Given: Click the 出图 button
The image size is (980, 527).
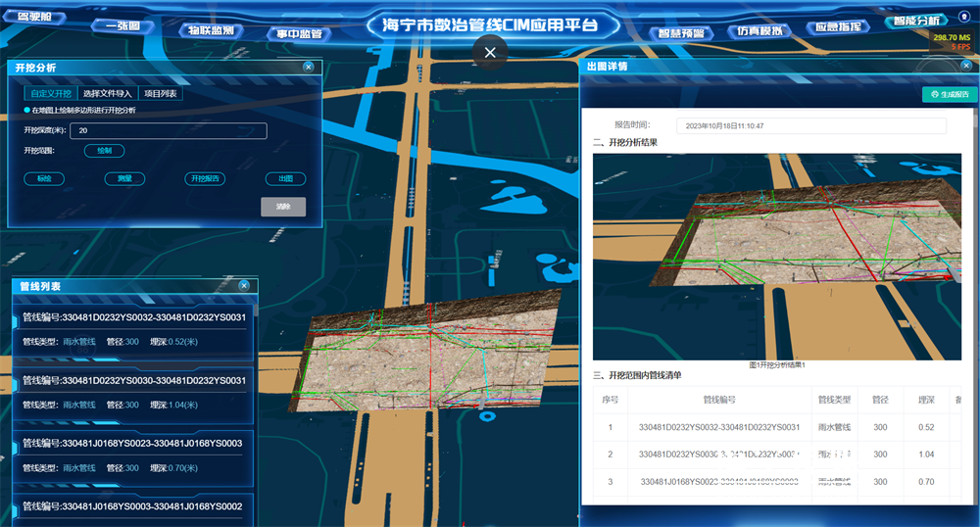Looking at the screenshot, I should point(285,178).
